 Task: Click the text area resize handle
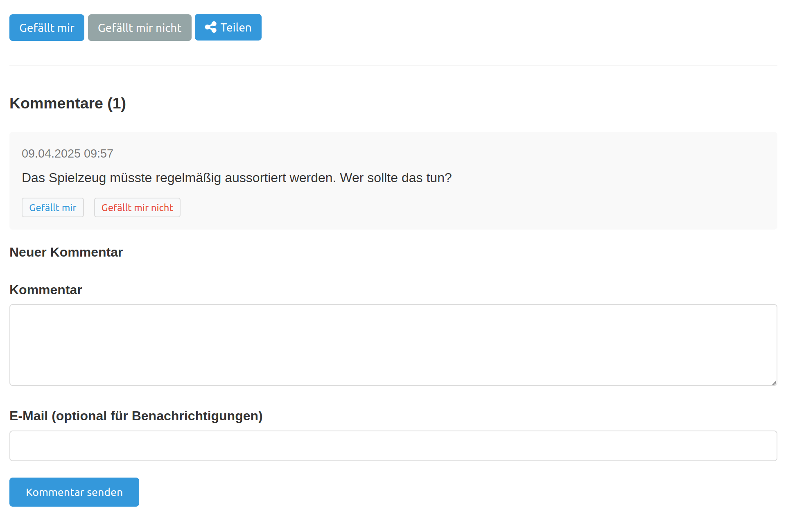pos(774,383)
